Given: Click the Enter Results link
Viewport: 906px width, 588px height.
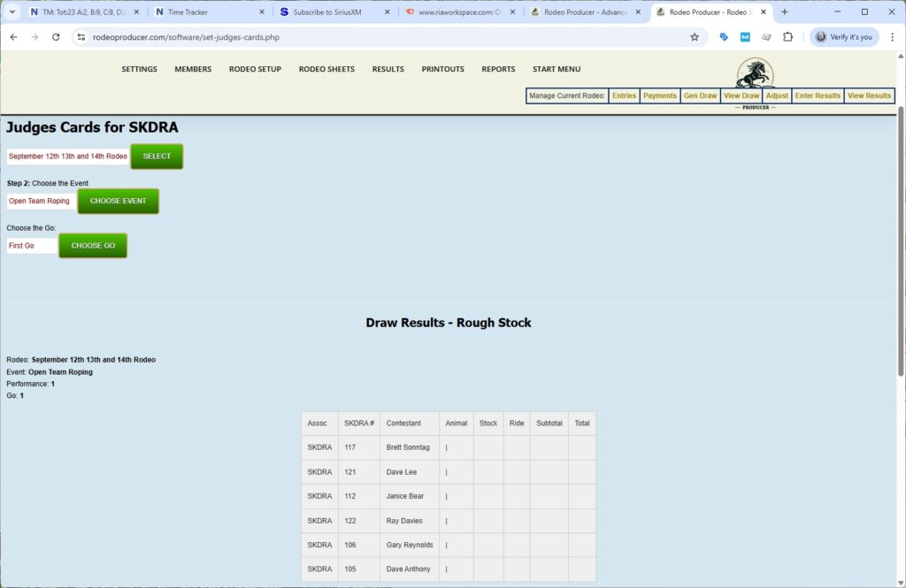Looking at the screenshot, I should pyautogui.click(x=818, y=95).
